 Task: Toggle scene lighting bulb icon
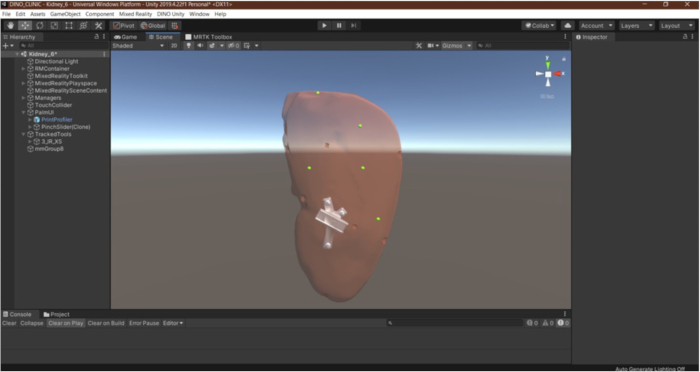[189, 46]
